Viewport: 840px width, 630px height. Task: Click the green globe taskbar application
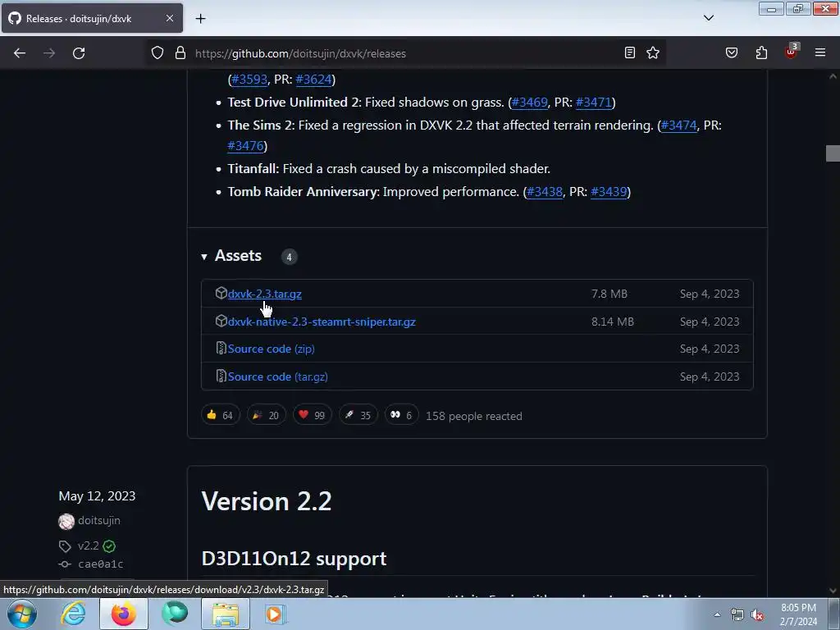point(175,614)
